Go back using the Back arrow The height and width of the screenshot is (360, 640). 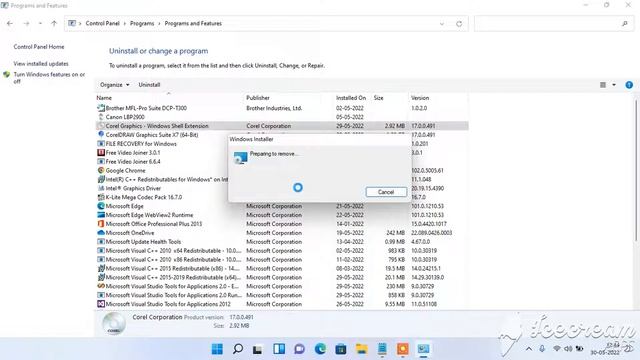pyautogui.click(x=10, y=24)
